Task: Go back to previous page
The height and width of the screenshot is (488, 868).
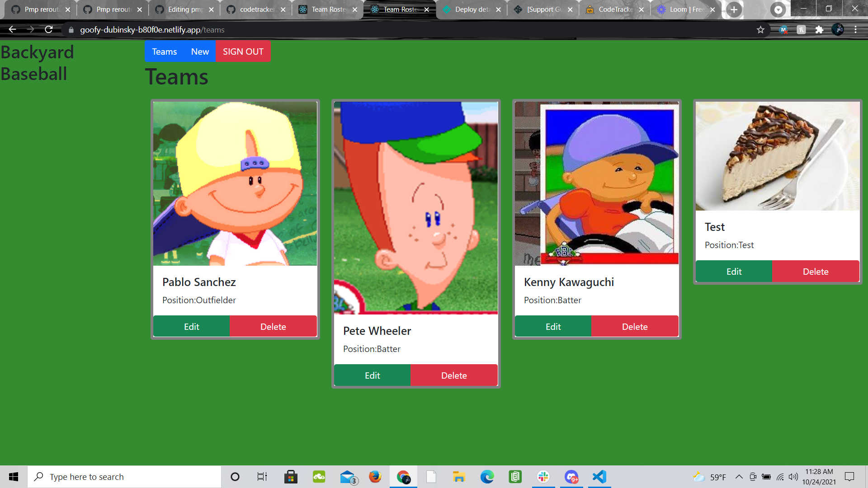Action: pyautogui.click(x=12, y=30)
